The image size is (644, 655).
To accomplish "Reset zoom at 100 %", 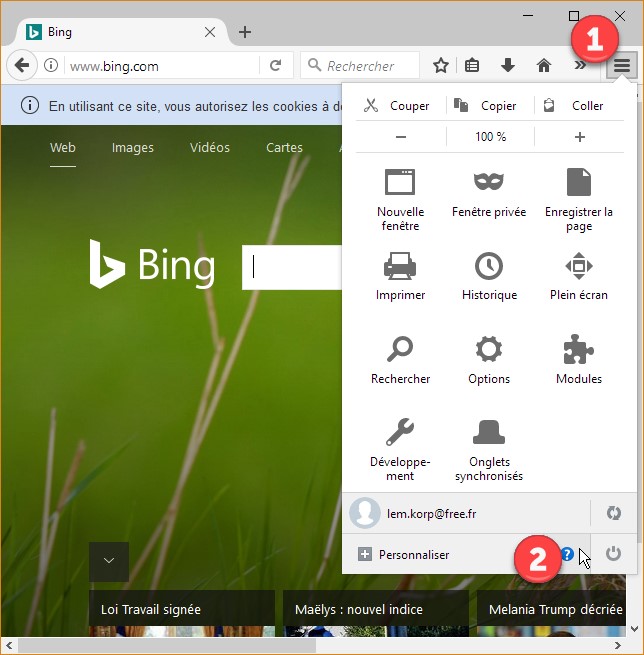I will coord(490,137).
